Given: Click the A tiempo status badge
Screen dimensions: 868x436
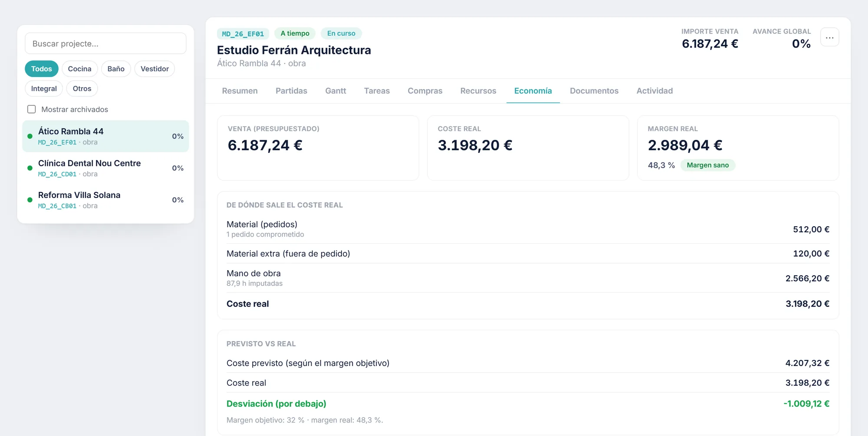Looking at the screenshot, I should pyautogui.click(x=295, y=33).
